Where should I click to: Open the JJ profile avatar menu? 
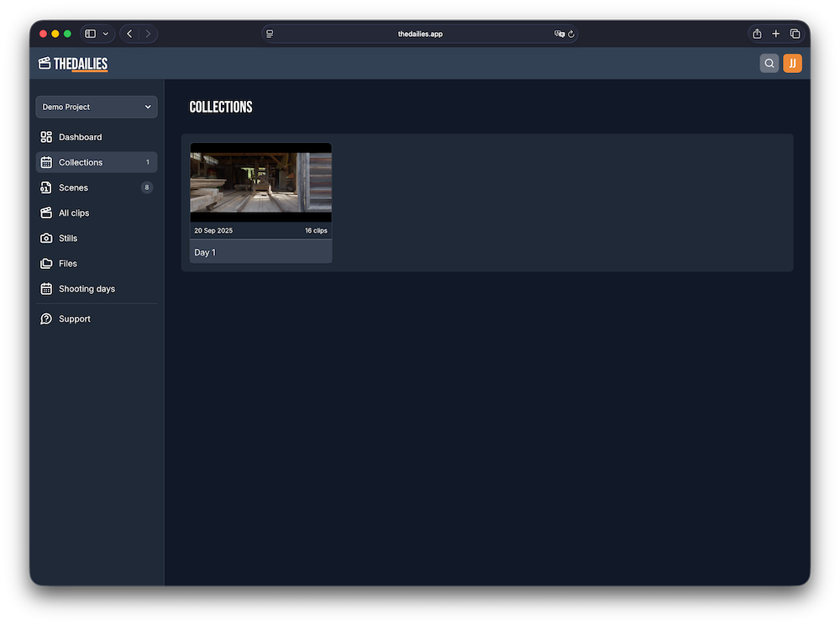point(792,63)
